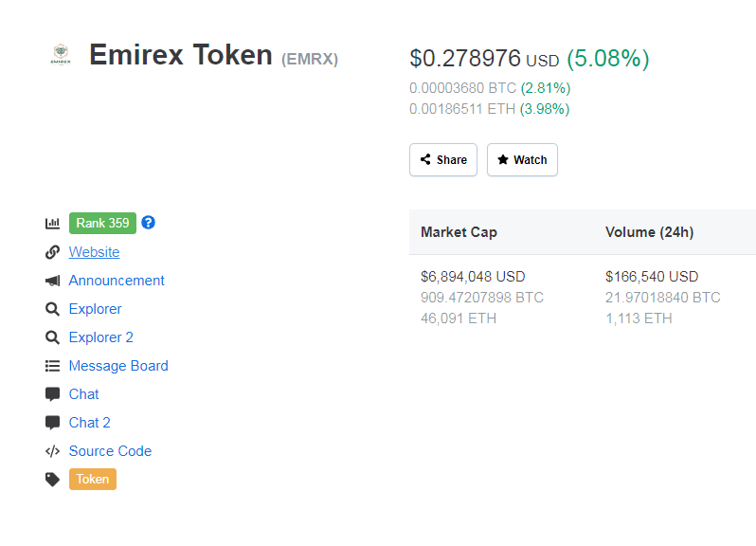View the Source Code link
756x546 pixels.
111,451
